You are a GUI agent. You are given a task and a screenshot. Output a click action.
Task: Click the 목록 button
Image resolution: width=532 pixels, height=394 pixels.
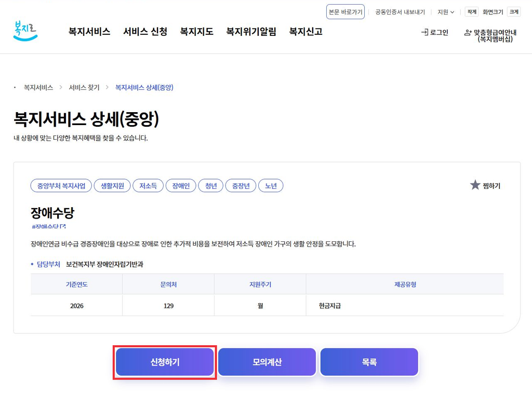click(x=369, y=362)
